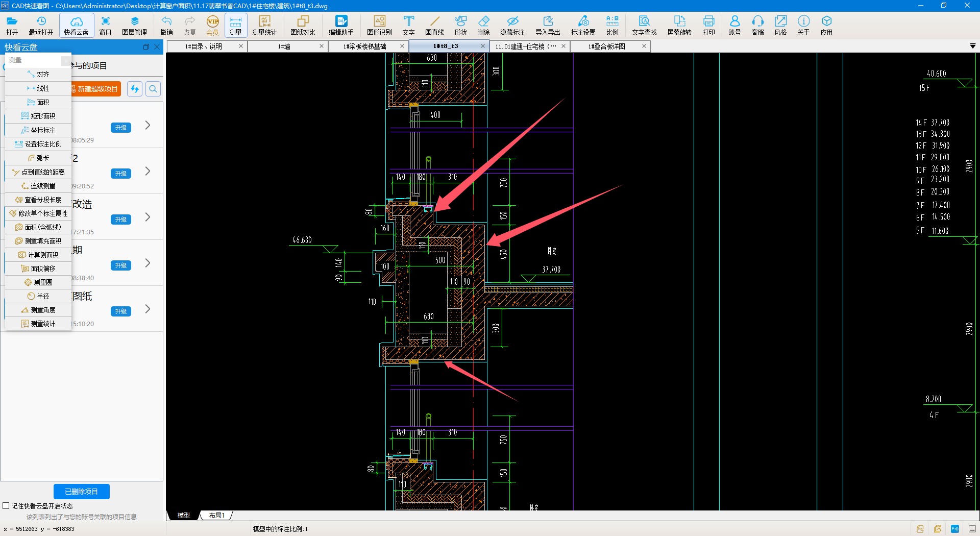
Task: Open 图纸对比 drawing compare tool
Action: pyautogui.click(x=303, y=25)
